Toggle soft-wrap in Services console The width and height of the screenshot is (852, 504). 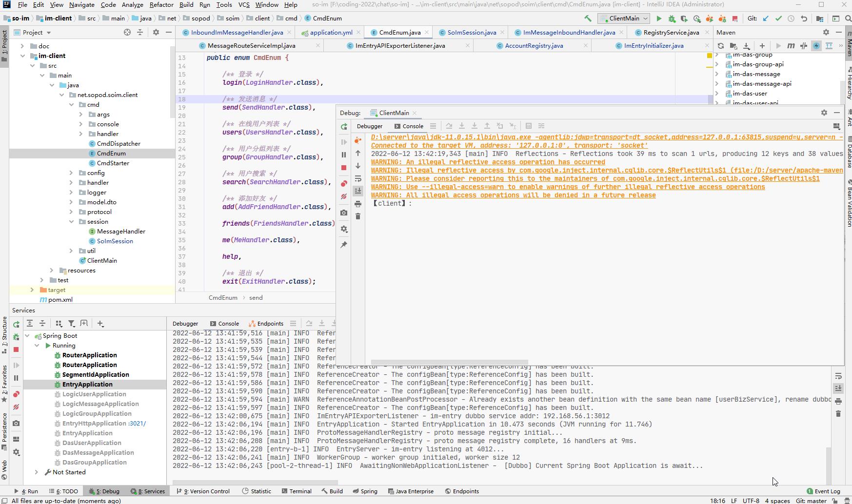[838, 376]
